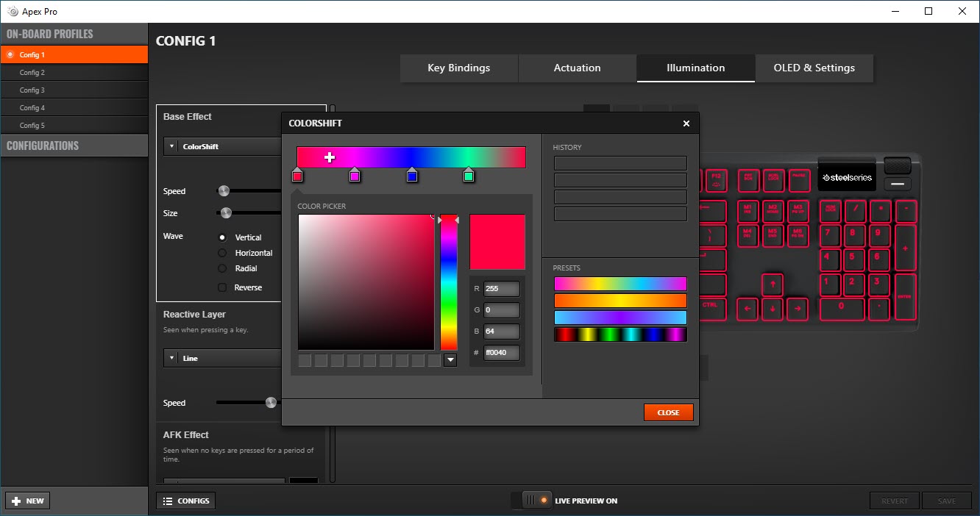
Task: Select the blue gradient color stop
Action: click(x=412, y=175)
